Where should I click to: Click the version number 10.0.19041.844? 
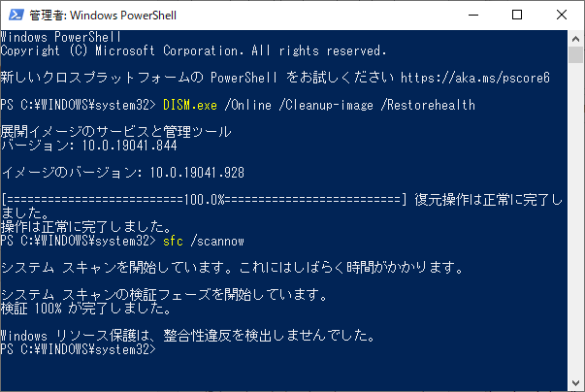(x=129, y=146)
